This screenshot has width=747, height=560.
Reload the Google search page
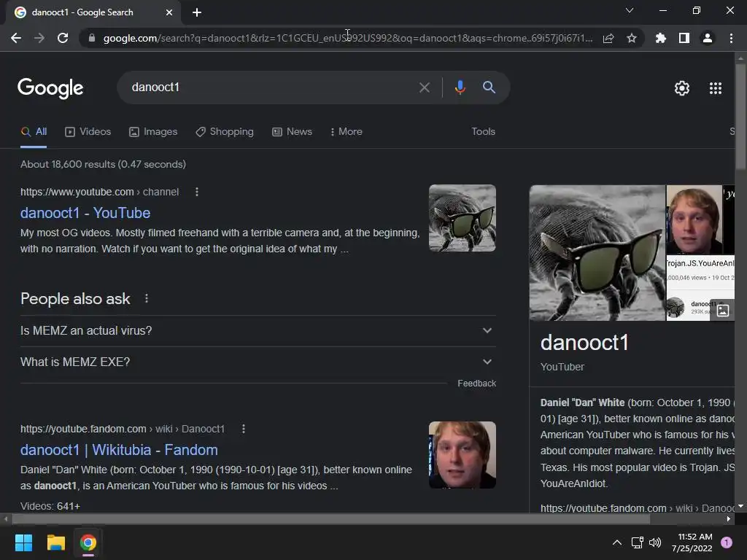(63, 38)
